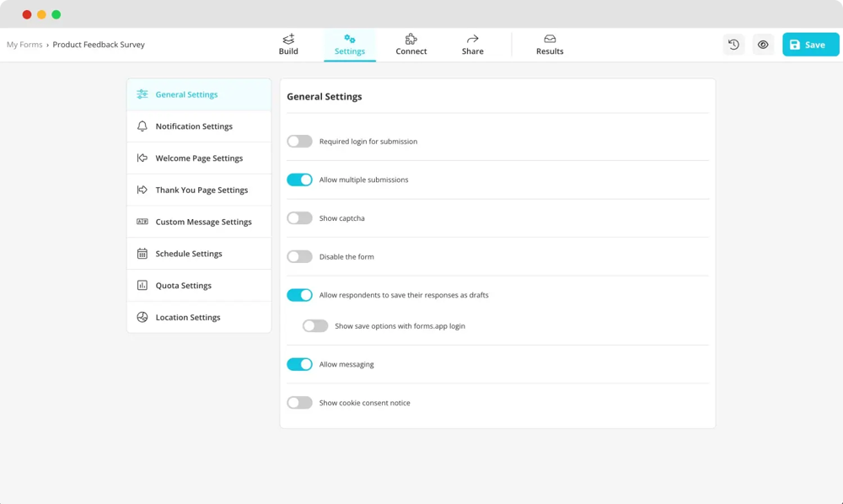Open version history with the clock icon
Screen dimensions: 843x504
pyautogui.click(x=733, y=44)
